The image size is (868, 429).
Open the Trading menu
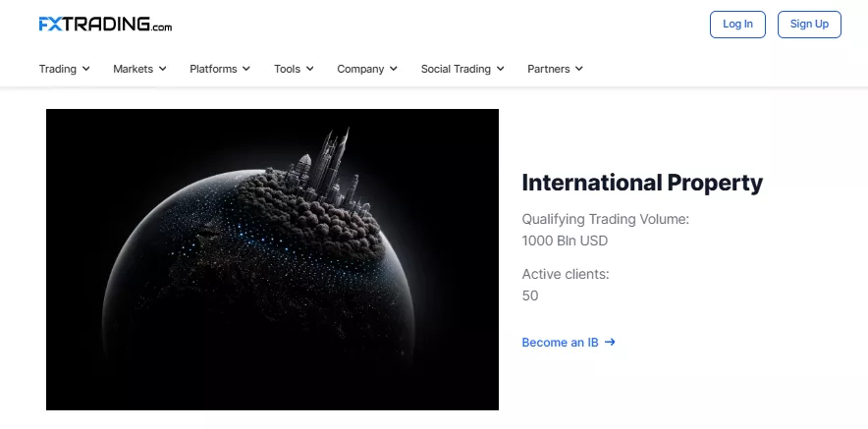click(64, 69)
